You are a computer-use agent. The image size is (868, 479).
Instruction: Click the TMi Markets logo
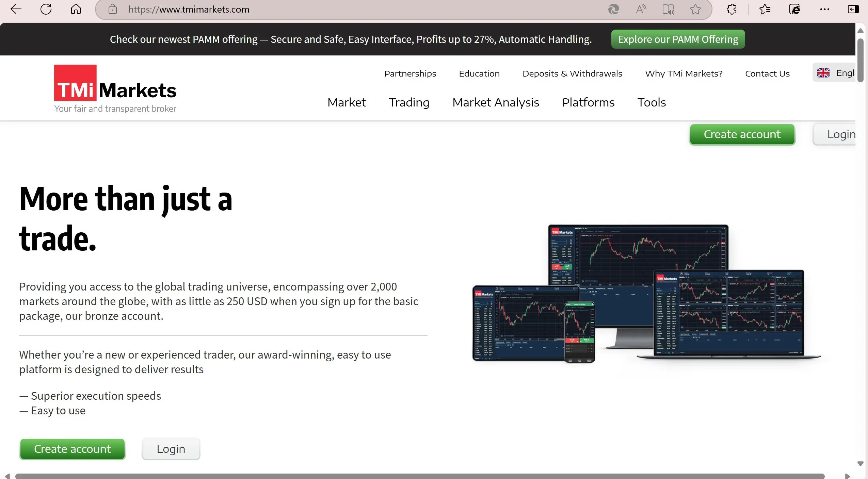[115, 89]
